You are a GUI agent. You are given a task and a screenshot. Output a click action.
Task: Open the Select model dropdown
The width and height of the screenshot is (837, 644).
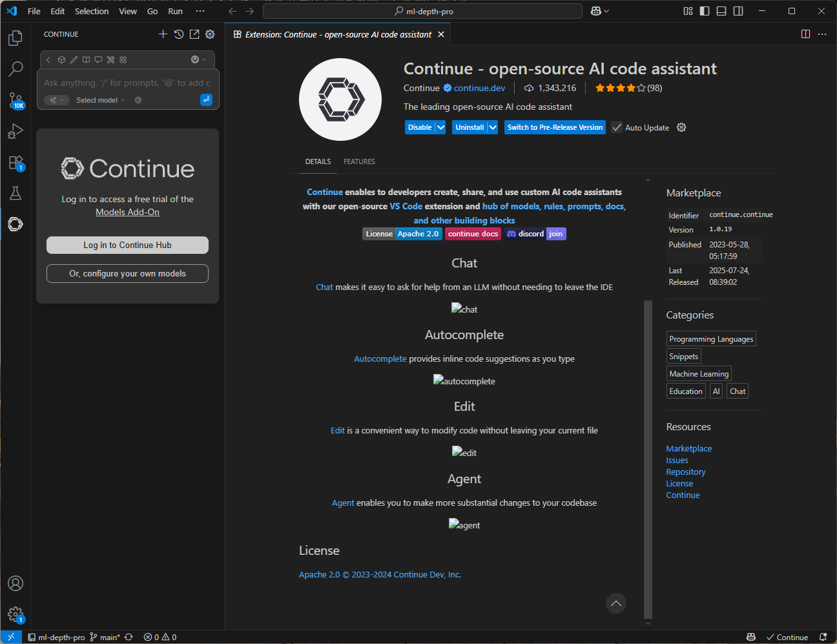pos(100,100)
